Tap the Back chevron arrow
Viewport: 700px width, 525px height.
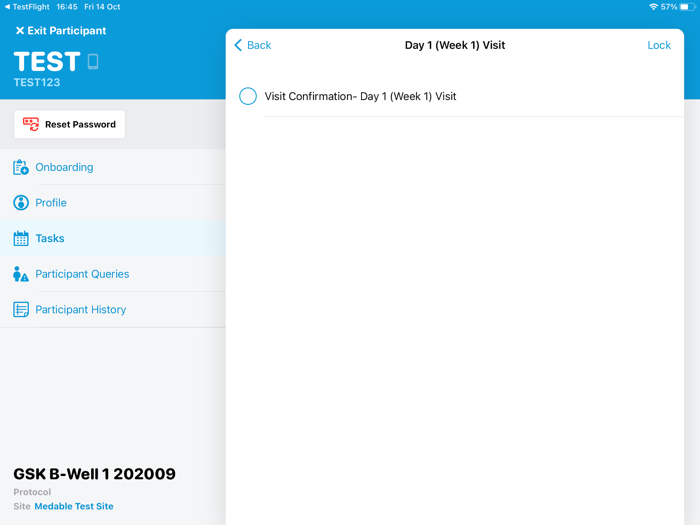click(x=238, y=45)
